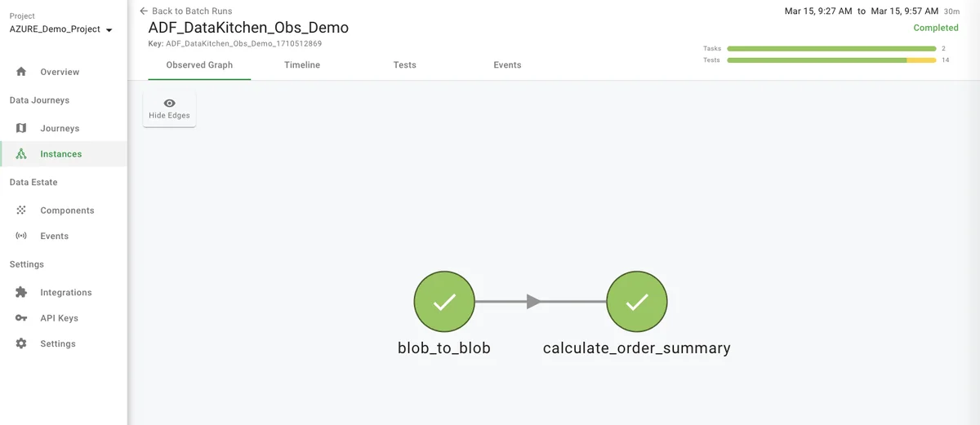Viewport: 980px width, 425px height.
Task: Click the Tasks progress bar
Action: [831, 49]
